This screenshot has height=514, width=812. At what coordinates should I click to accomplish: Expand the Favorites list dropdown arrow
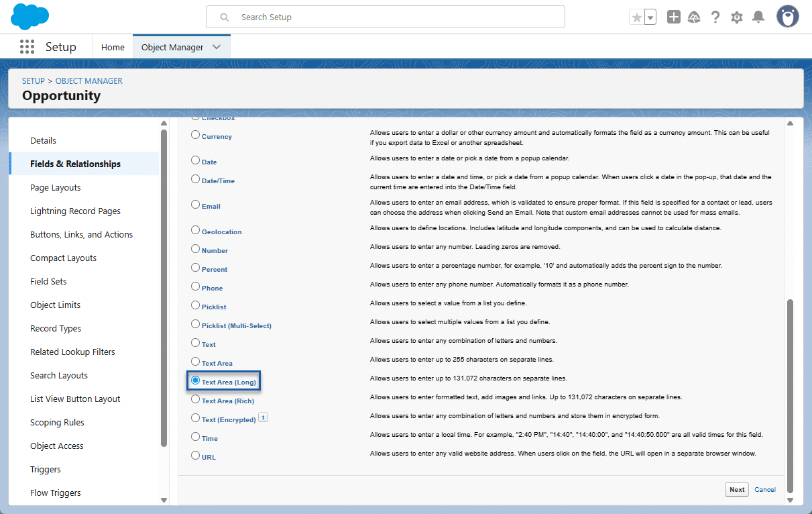[650, 17]
